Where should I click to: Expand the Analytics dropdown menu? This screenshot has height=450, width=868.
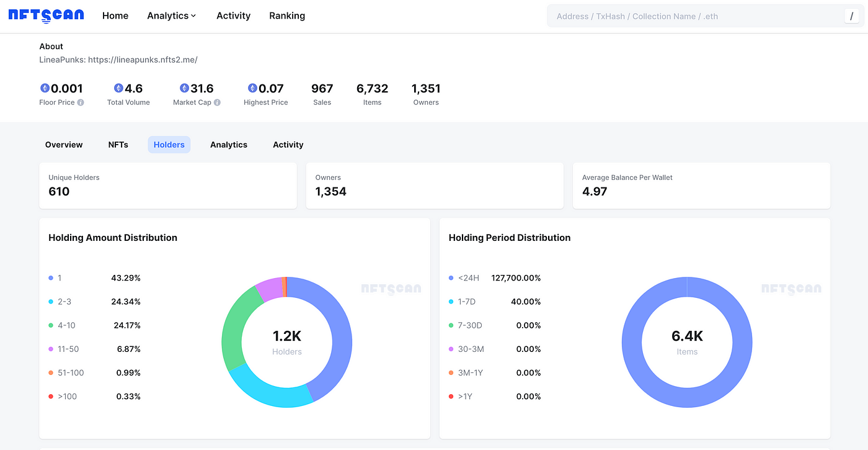click(x=171, y=16)
